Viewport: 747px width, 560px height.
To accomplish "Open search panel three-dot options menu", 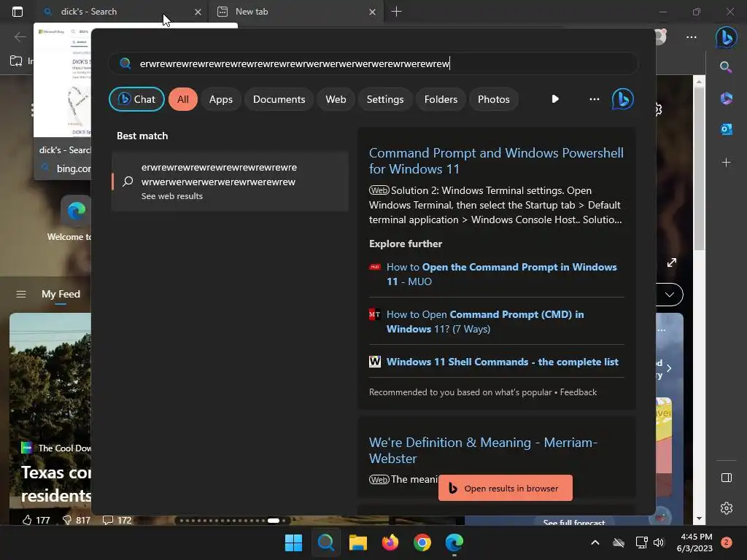I will click(x=594, y=99).
